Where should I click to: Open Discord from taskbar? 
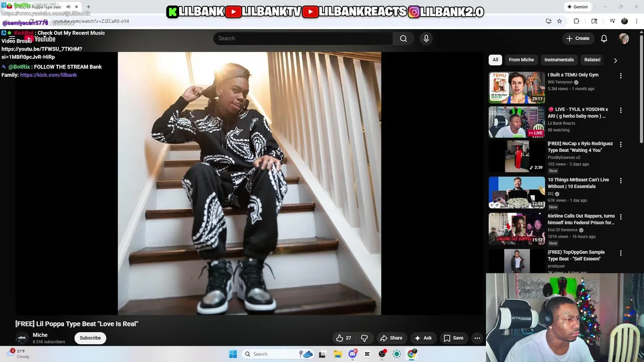[353, 354]
